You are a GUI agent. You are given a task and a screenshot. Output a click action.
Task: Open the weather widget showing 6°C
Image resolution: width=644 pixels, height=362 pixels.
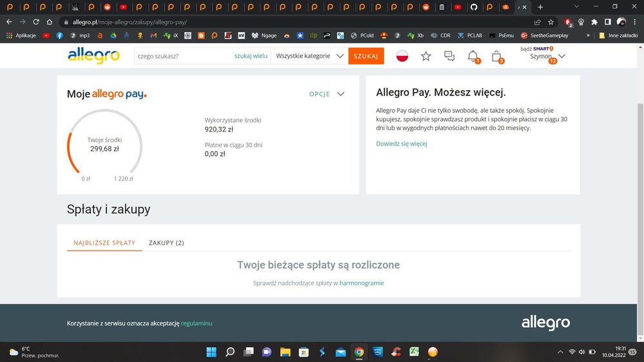[35, 352]
